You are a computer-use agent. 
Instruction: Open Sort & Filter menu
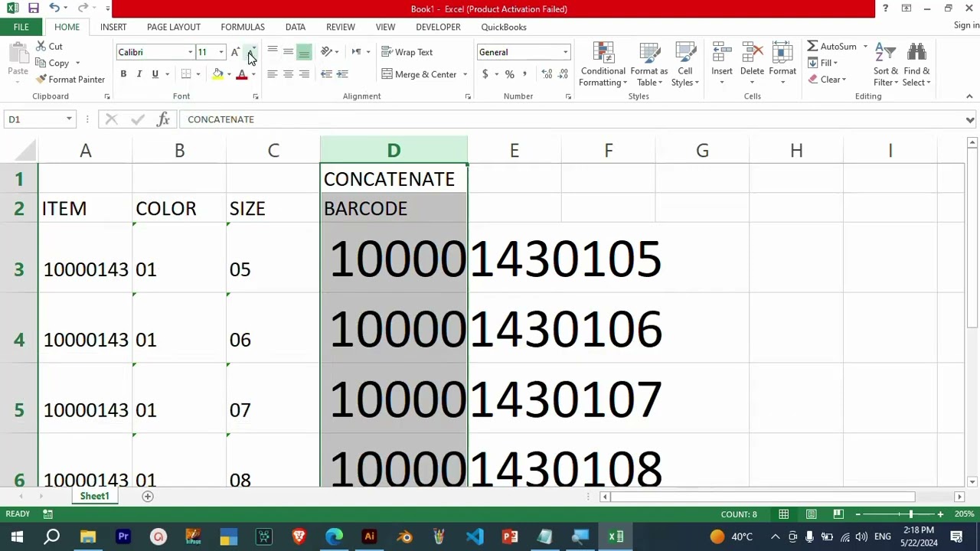(x=886, y=64)
